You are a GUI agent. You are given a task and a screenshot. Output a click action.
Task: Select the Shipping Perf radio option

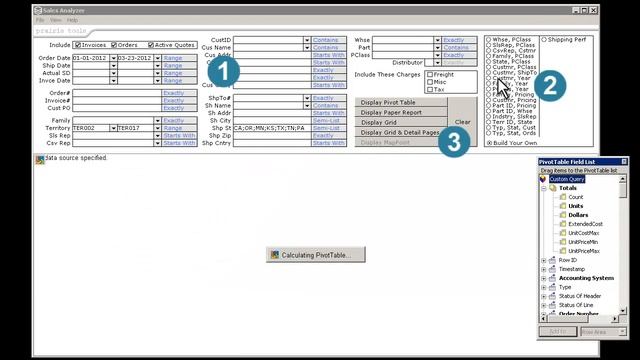[544, 40]
